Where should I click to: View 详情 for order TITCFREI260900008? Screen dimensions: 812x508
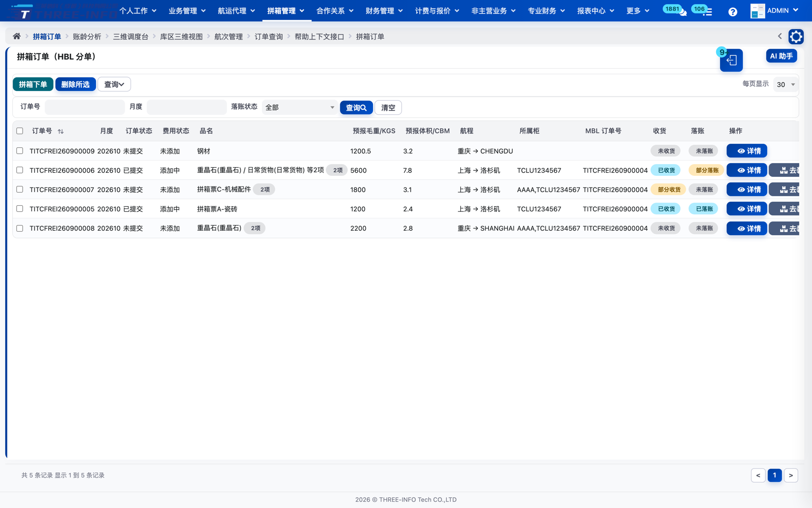click(747, 229)
